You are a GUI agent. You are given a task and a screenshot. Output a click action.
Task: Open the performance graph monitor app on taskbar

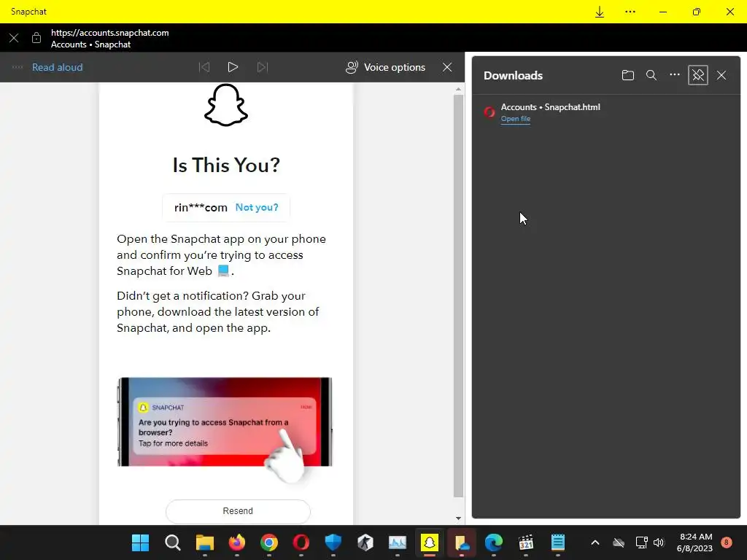pos(398,542)
